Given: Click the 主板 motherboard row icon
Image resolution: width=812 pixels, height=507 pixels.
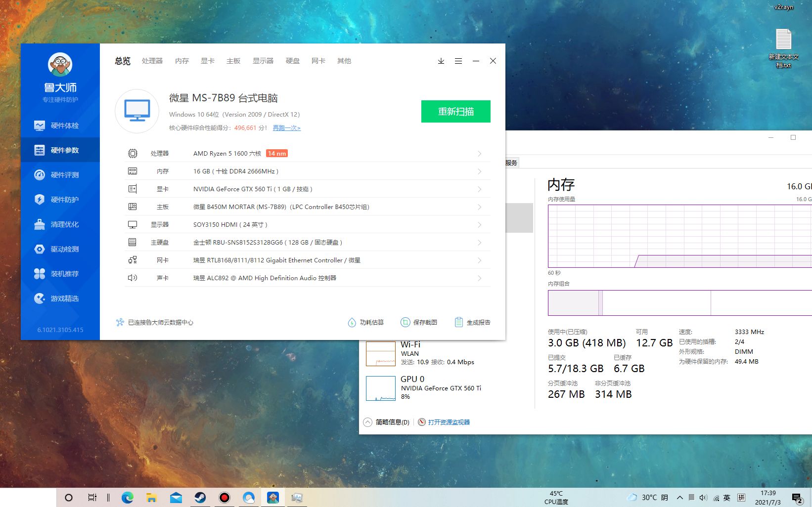Looking at the screenshot, I should pyautogui.click(x=133, y=207).
